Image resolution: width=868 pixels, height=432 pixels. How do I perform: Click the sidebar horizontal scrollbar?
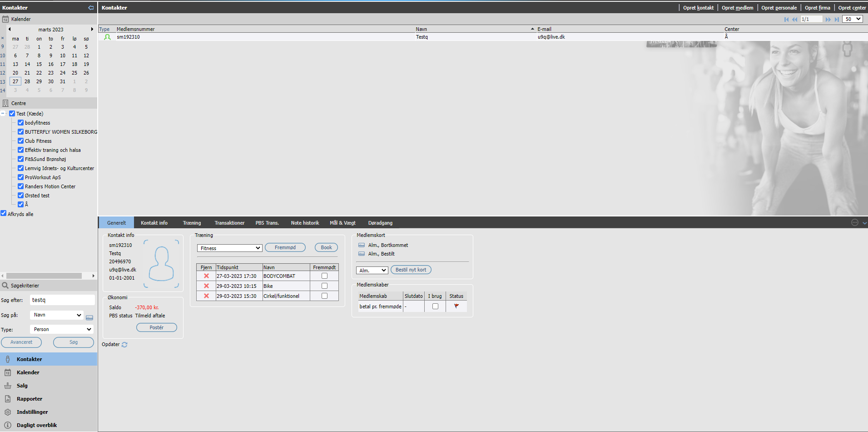[x=44, y=276]
